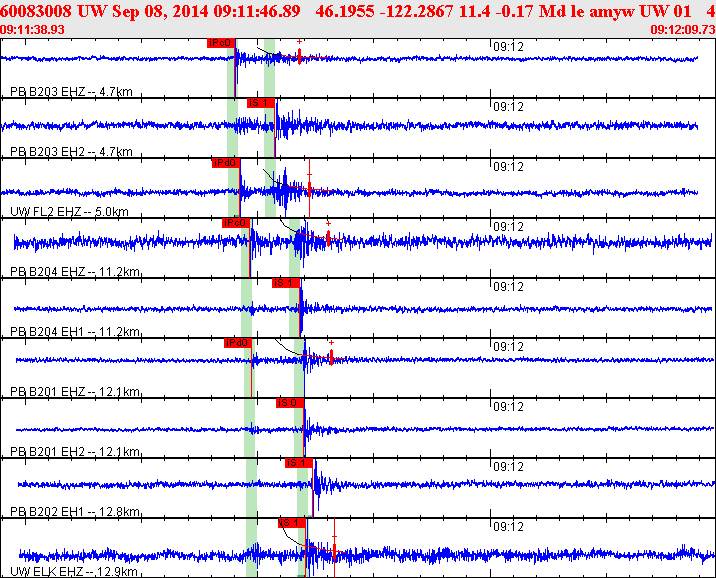Click the S pick flag on B203 EH2 trace

(260, 103)
